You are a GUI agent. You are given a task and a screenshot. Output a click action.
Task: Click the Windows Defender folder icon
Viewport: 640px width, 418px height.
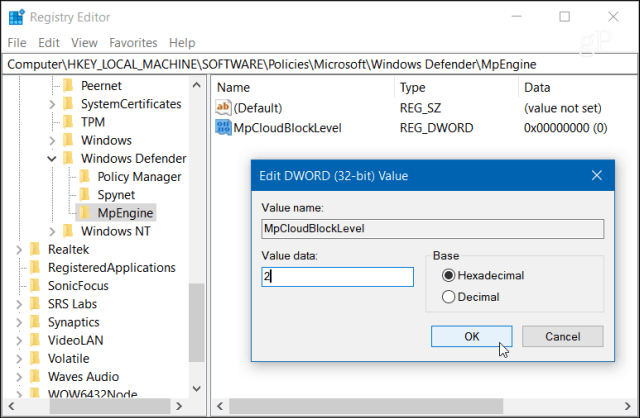coord(68,158)
